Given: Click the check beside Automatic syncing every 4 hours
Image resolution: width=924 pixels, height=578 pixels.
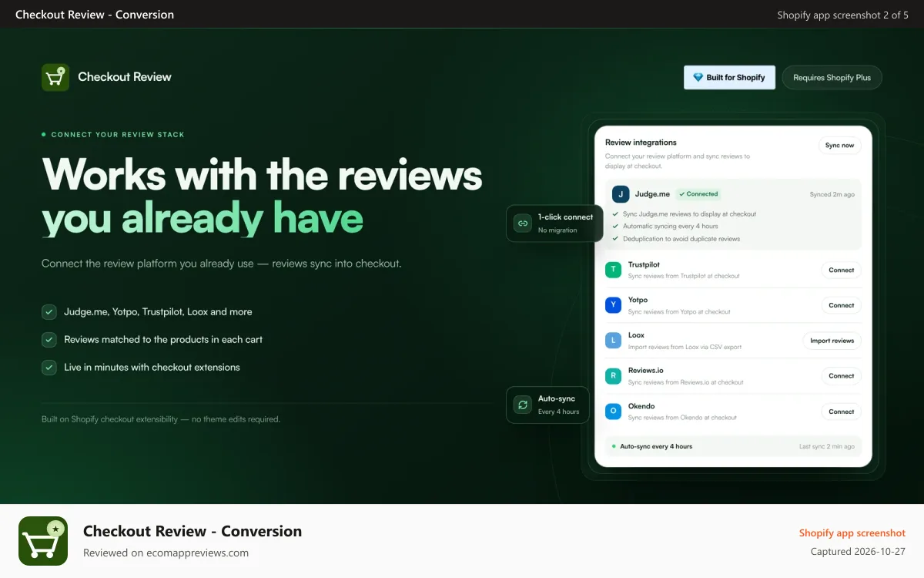Looking at the screenshot, I should coord(615,227).
